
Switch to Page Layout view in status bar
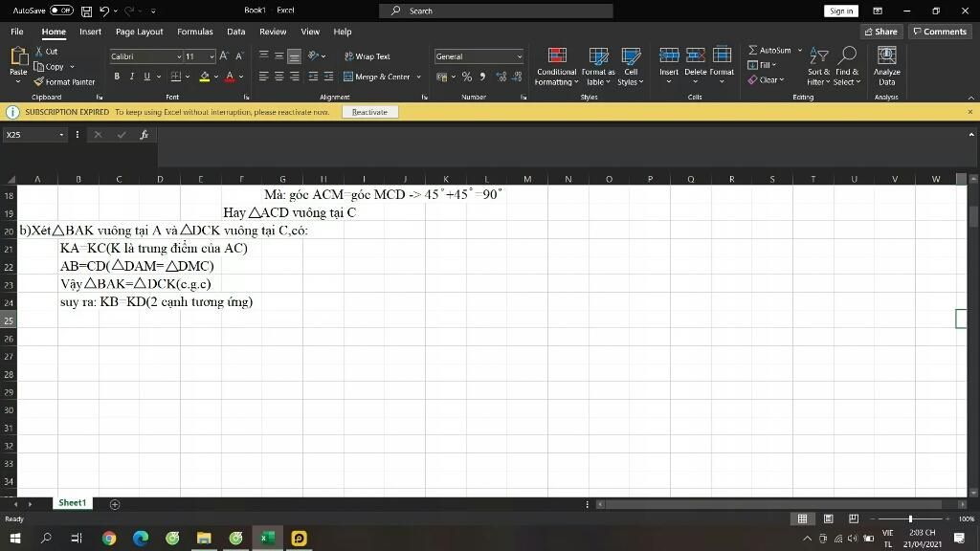click(x=828, y=518)
